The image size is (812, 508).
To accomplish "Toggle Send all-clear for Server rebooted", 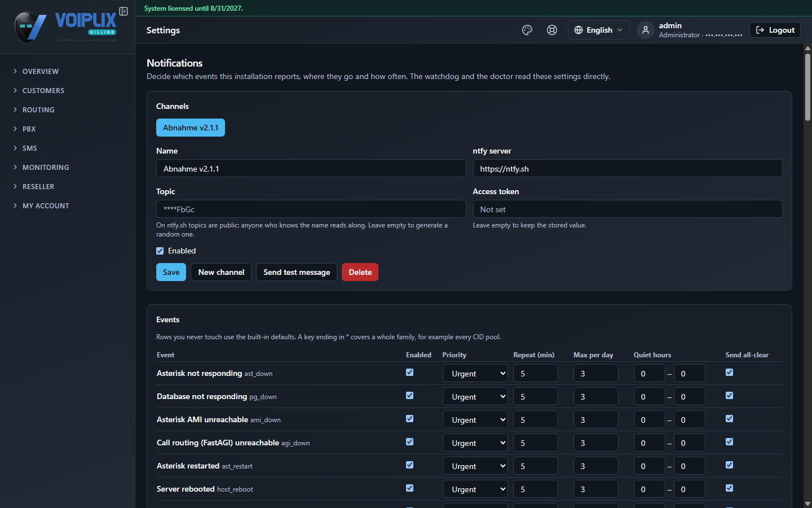I will [x=730, y=488].
